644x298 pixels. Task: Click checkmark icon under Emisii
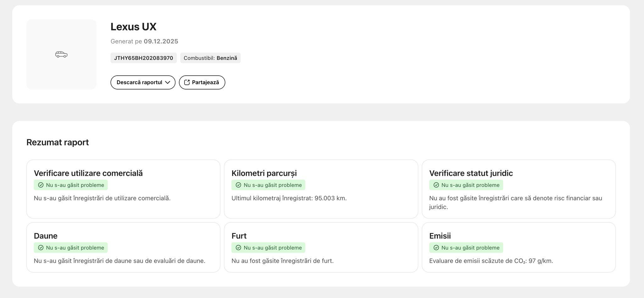coord(436,248)
